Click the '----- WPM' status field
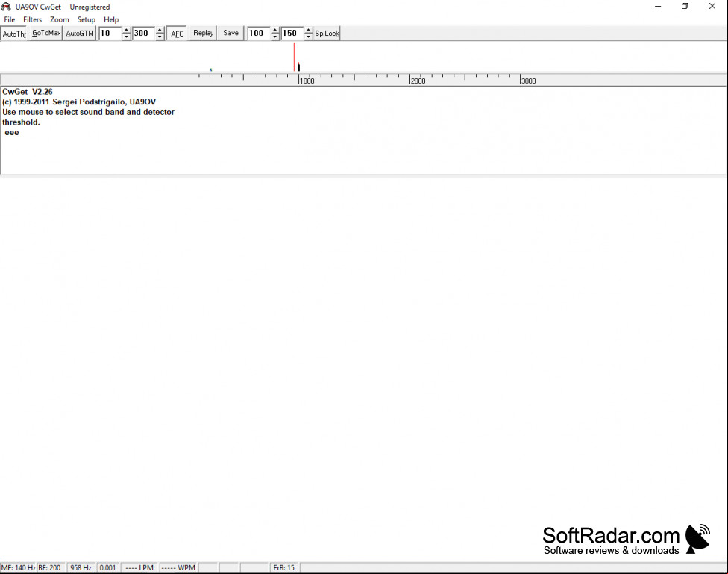Viewport: 728px width, 574px height. tap(178, 567)
